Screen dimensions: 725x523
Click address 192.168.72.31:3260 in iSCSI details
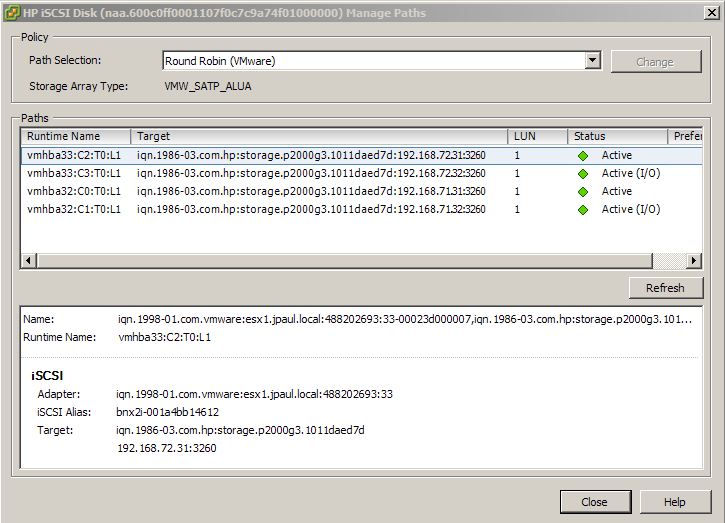[x=167, y=448]
